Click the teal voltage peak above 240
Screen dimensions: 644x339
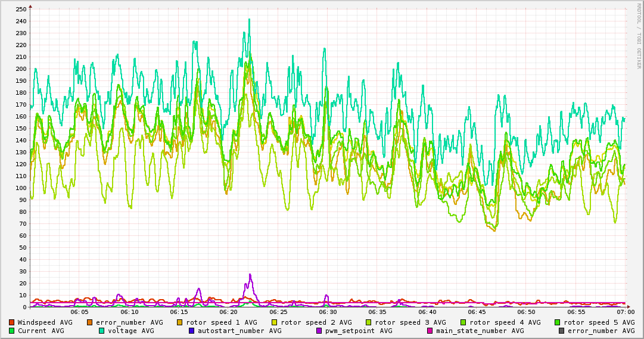(x=249, y=20)
